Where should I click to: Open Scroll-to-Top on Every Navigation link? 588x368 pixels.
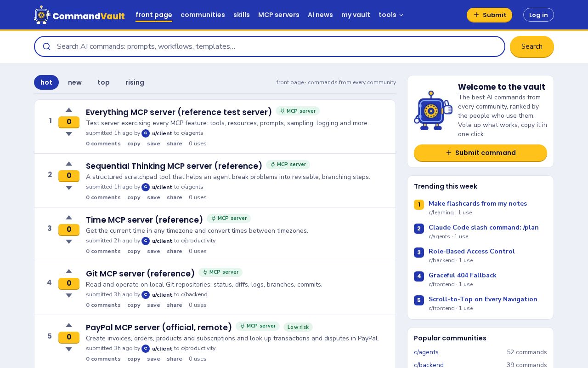483,299
